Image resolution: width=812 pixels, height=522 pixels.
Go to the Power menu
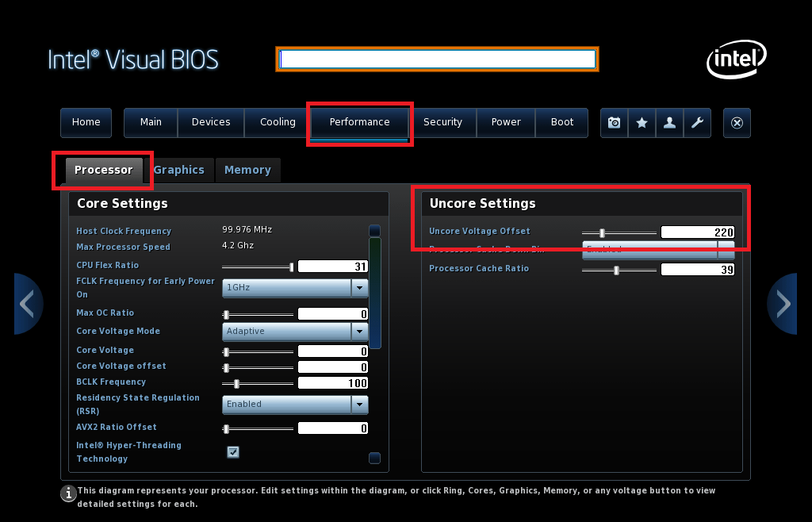pyautogui.click(x=506, y=123)
